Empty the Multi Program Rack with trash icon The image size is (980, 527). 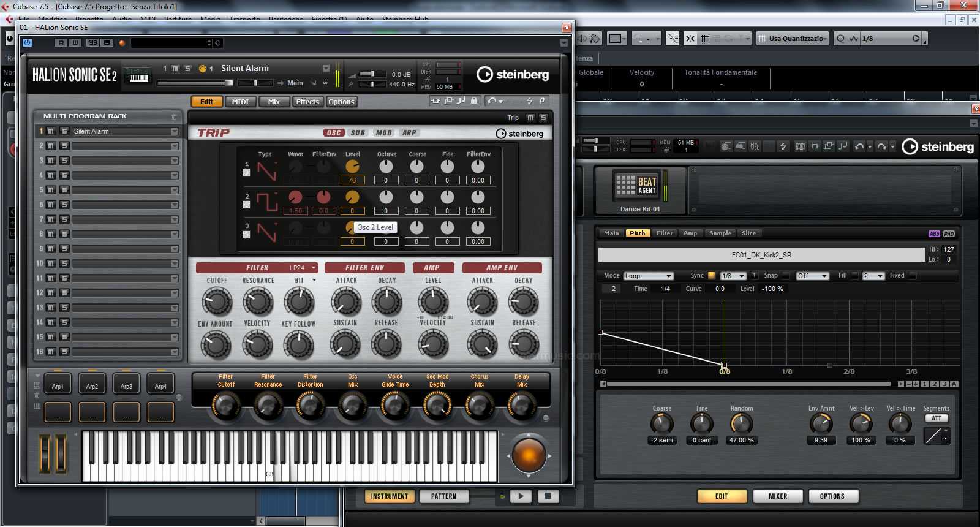pos(175,116)
